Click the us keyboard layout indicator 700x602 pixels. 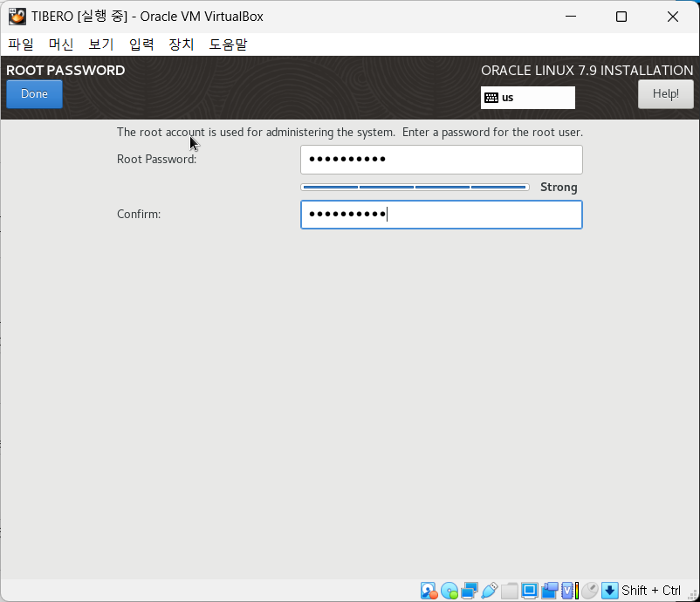528,98
